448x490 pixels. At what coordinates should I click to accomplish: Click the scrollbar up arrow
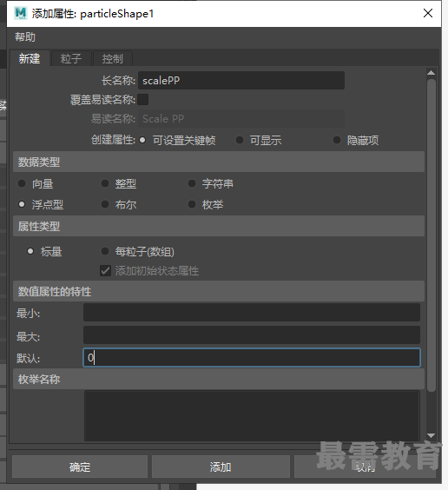(x=432, y=73)
